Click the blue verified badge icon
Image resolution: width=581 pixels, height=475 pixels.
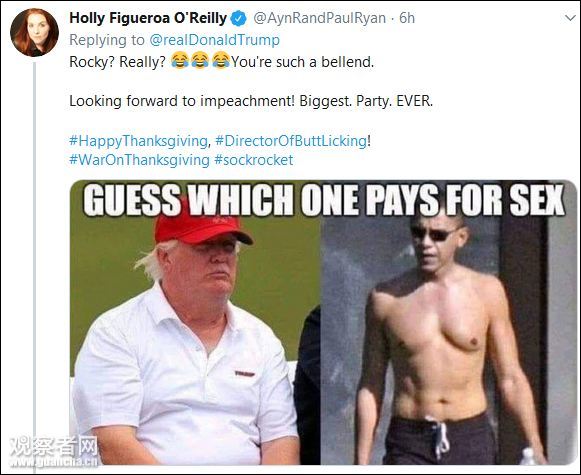tap(239, 18)
